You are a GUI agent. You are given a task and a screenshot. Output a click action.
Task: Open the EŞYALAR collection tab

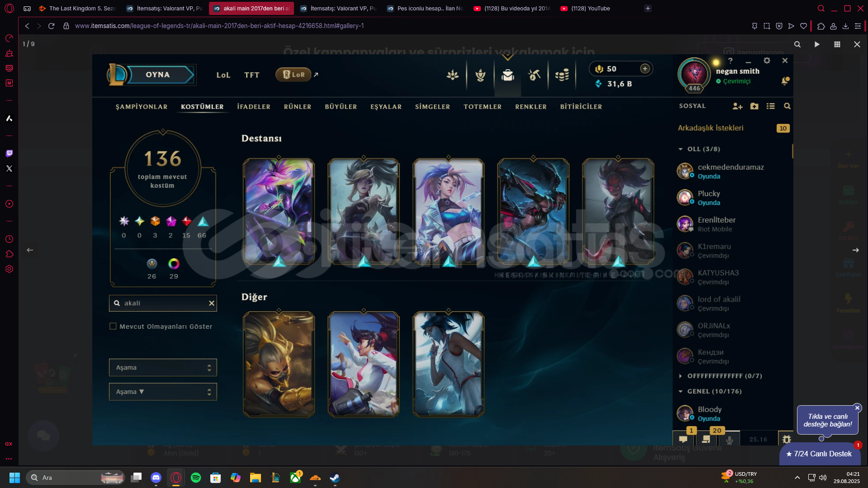(386, 107)
